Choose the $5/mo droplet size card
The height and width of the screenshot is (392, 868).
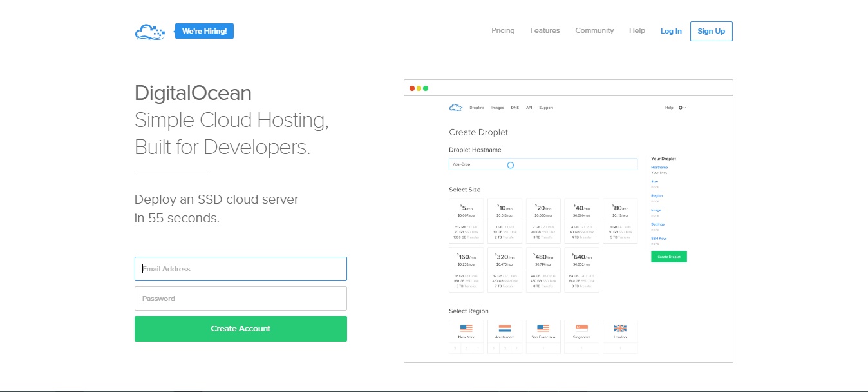(x=466, y=221)
